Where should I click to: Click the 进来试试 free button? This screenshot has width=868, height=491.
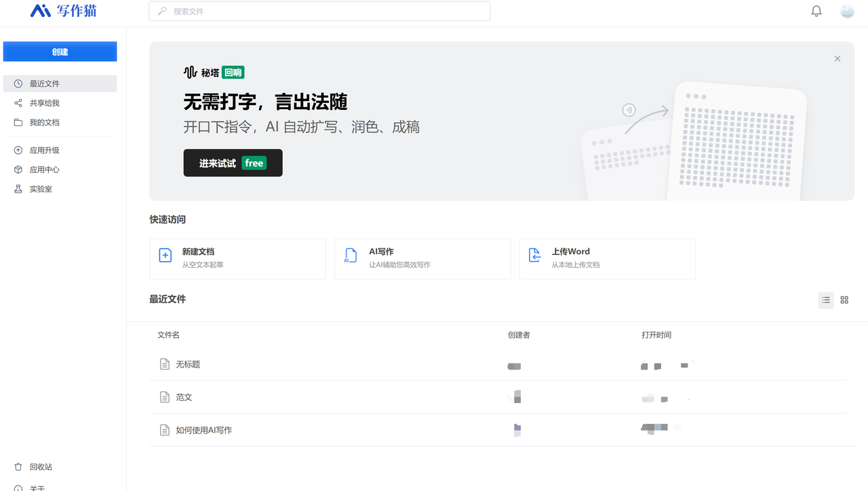tap(233, 163)
